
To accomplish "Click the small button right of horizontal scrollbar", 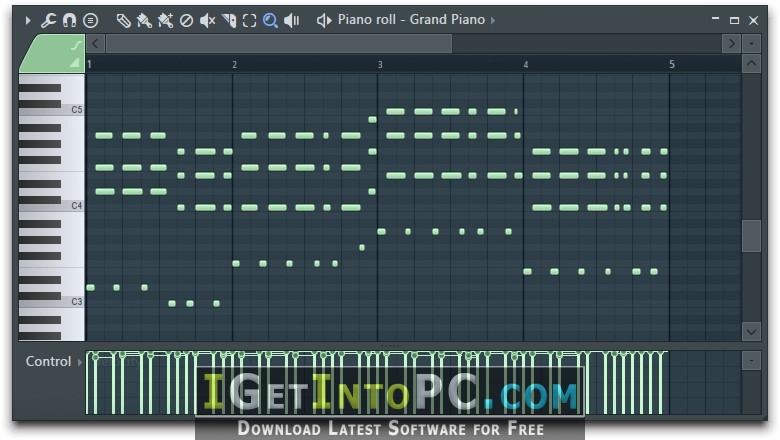I will pos(752,44).
